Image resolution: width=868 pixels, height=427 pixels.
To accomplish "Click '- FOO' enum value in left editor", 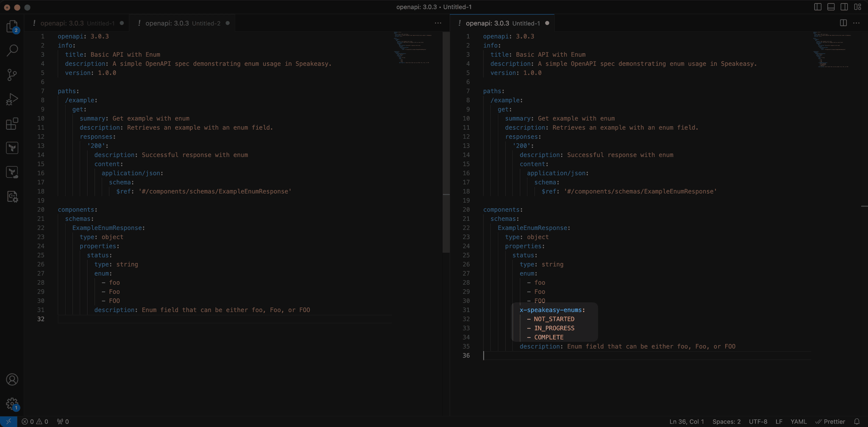I will (x=111, y=301).
